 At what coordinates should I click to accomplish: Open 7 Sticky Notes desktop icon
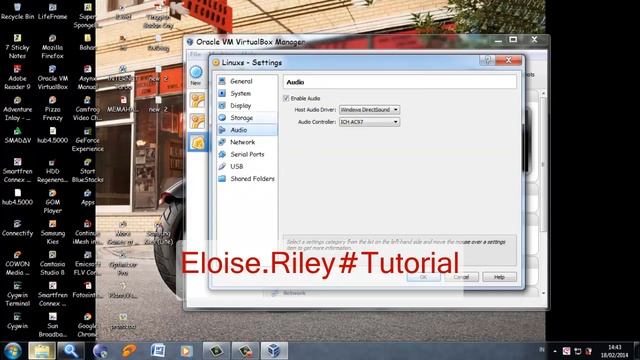click(x=17, y=47)
